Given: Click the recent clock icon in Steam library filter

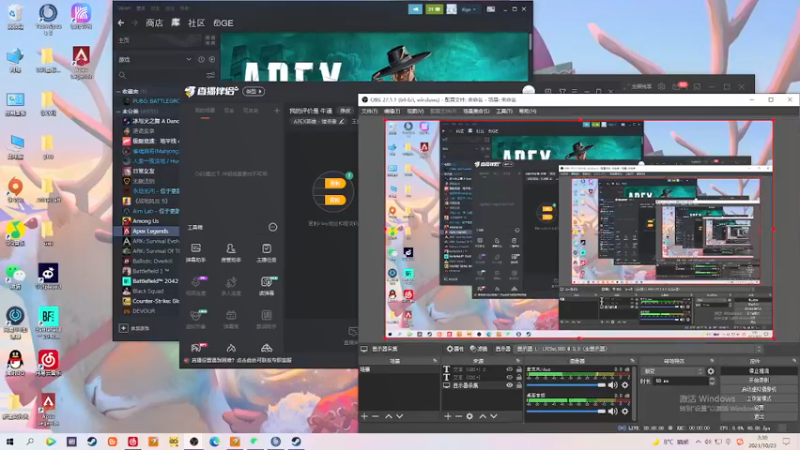Looking at the screenshot, I should click(x=202, y=60).
